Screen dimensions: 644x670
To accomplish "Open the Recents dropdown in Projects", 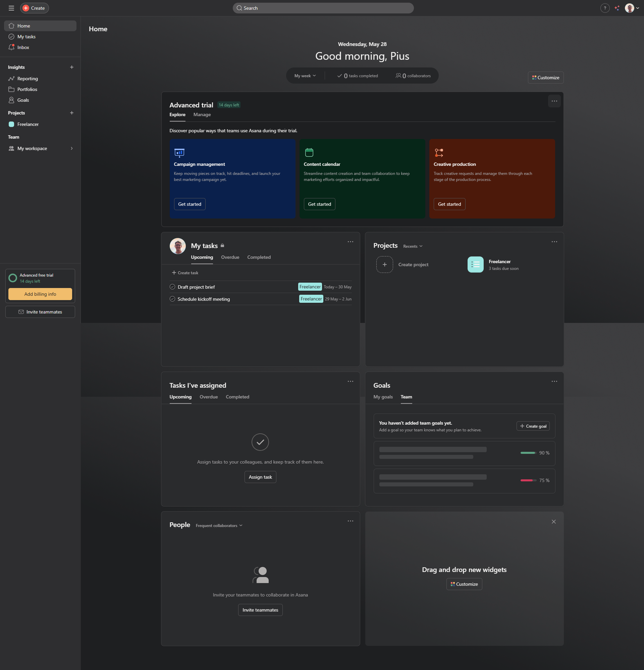I will 413,246.
